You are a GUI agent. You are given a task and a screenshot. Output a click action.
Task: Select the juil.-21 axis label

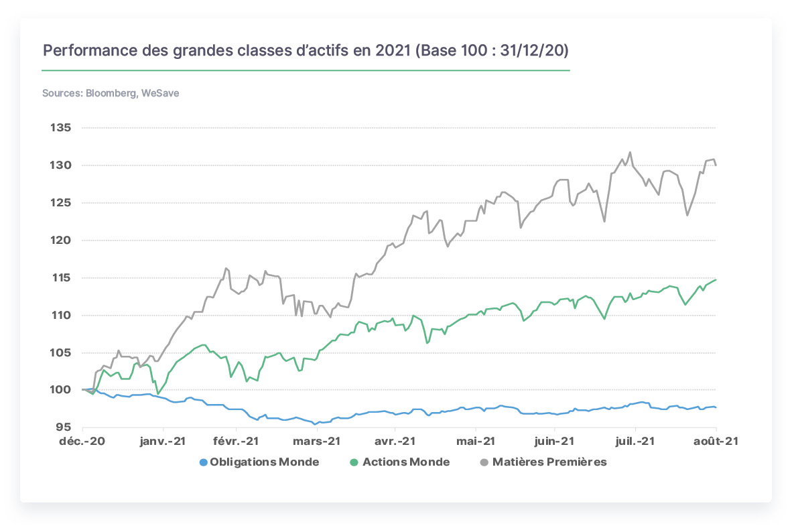click(635, 441)
